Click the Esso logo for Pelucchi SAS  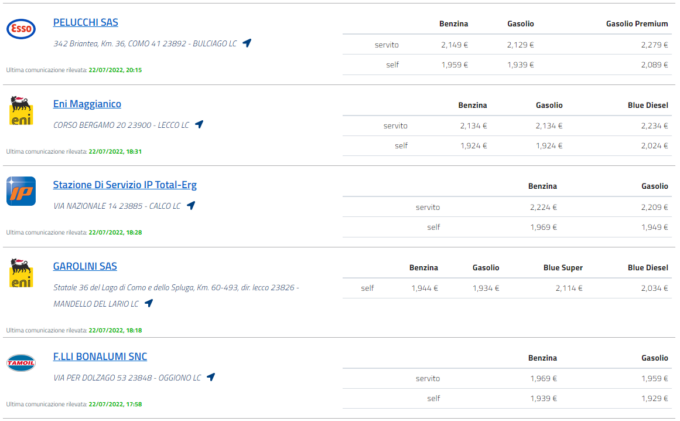tap(21, 30)
